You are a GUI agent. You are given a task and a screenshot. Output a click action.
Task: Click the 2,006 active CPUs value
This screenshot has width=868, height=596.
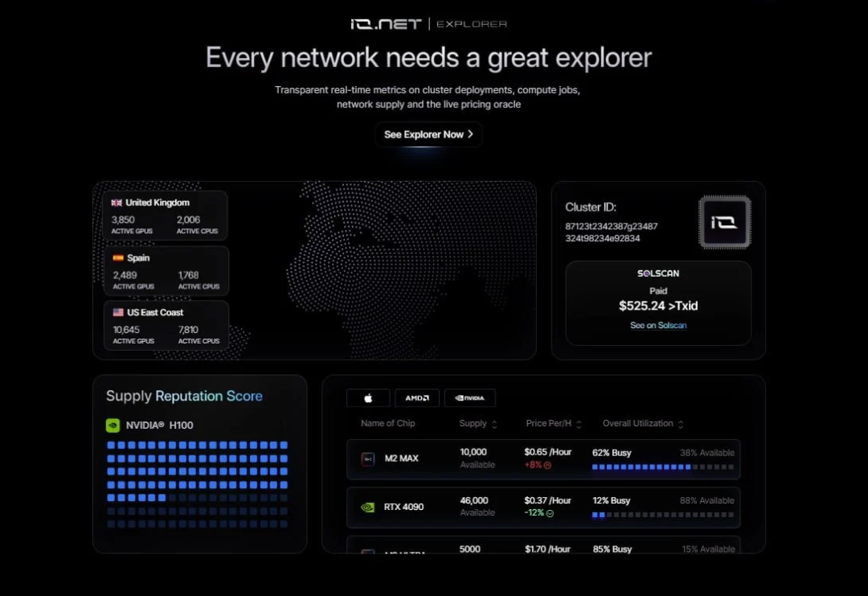pyautogui.click(x=188, y=220)
